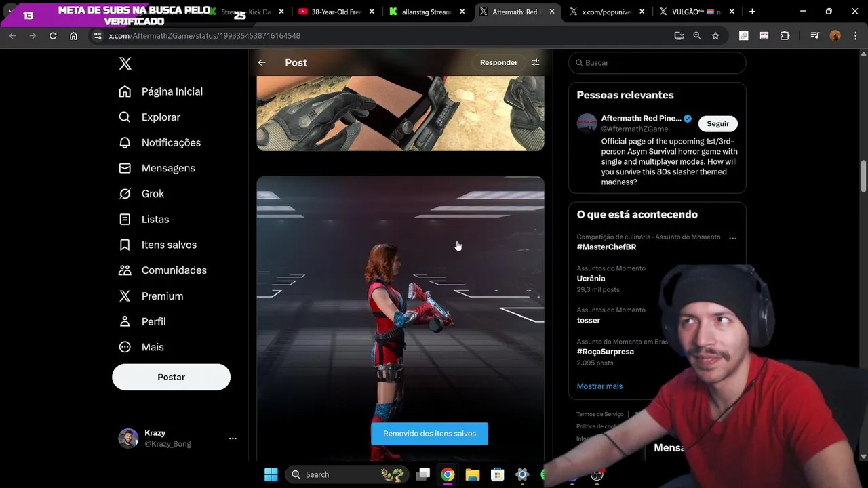868x488 pixels.
Task: View site information icon in address bar
Action: click(98, 35)
